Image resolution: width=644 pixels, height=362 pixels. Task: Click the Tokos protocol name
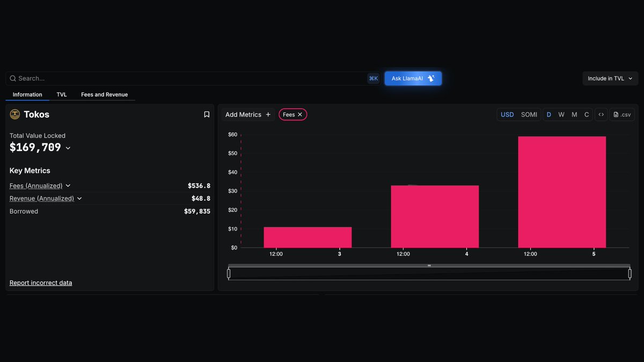[36, 114]
